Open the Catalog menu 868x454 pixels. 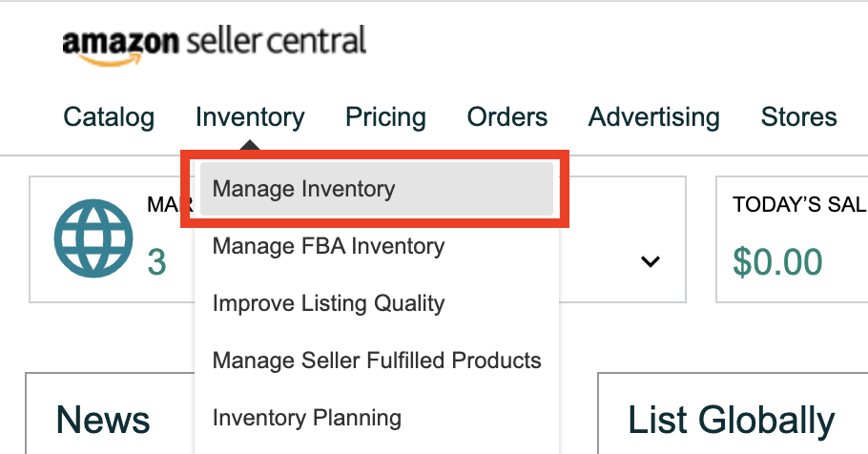(x=109, y=117)
